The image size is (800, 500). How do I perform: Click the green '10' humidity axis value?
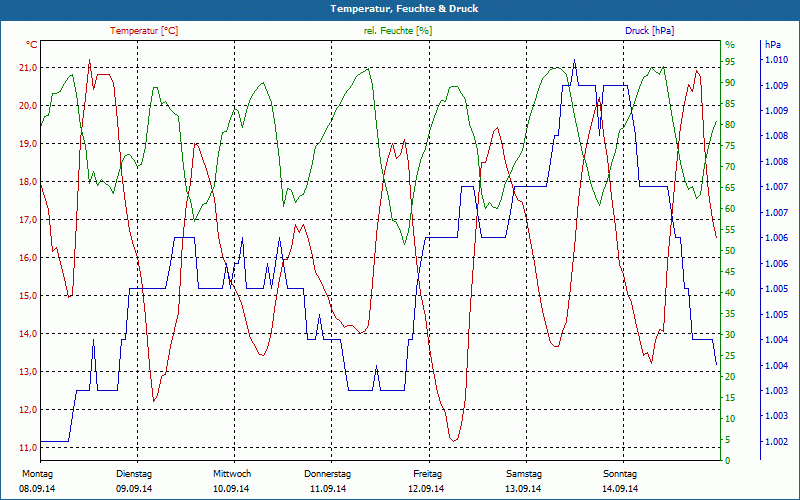click(730, 419)
